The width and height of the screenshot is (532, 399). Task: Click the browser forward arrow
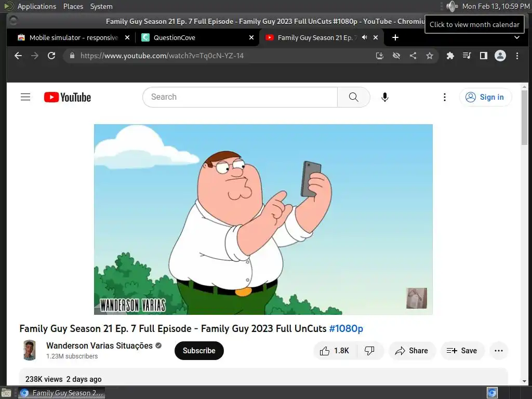tap(35, 56)
